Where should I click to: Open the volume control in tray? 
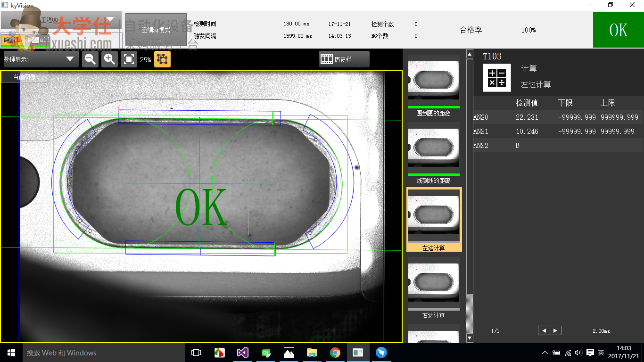tap(579, 353)
